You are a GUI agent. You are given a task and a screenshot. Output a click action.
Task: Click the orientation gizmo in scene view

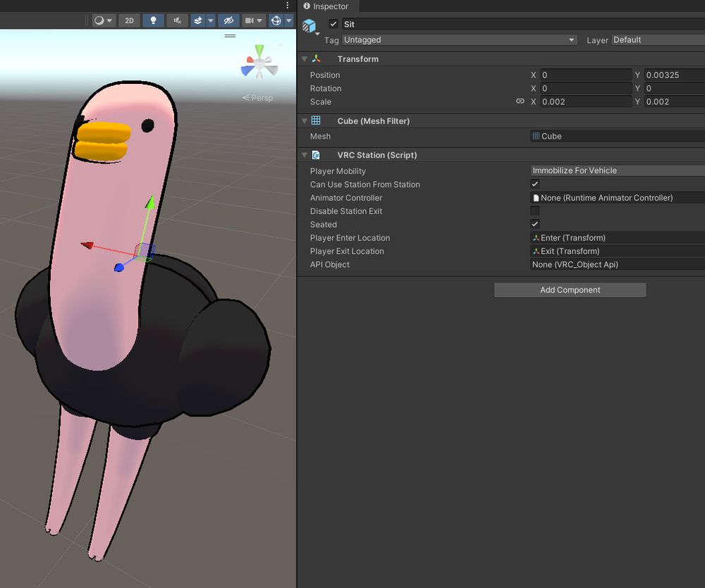click(x=259, y=63)
